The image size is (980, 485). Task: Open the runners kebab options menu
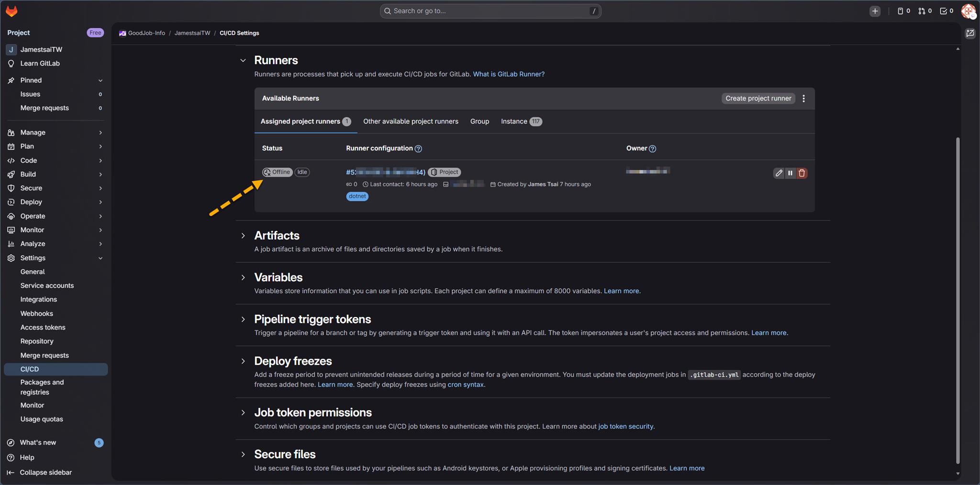pyautogui.click(x=804, y=99)
